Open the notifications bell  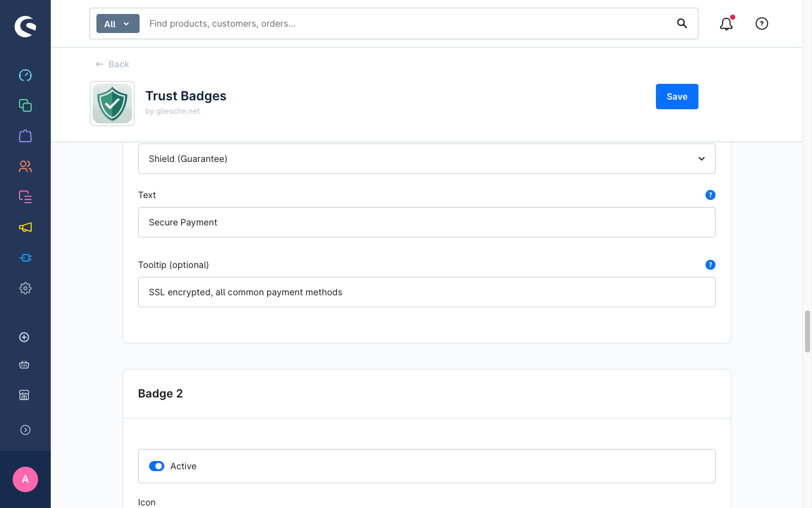(x=726, y=23)
